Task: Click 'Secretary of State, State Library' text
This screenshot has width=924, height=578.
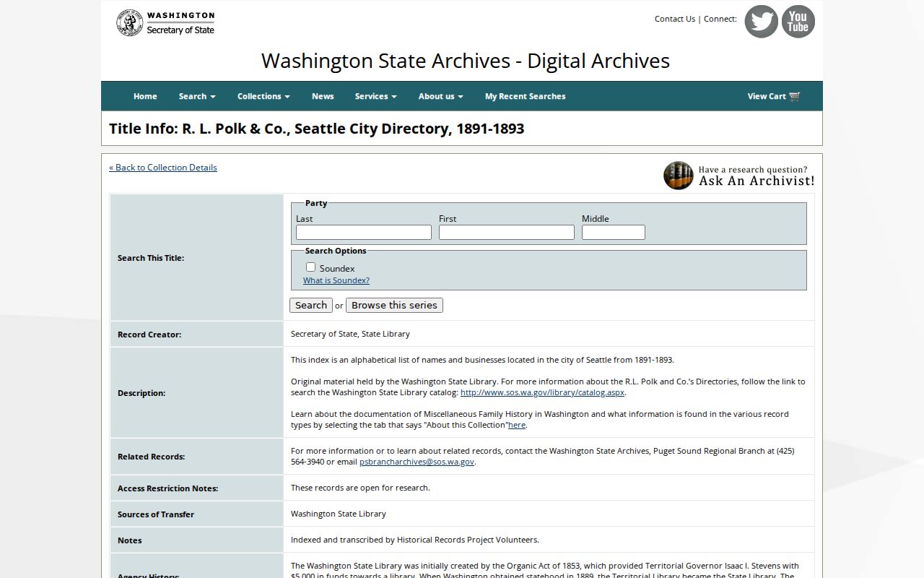Action: [x=350, y=334]
